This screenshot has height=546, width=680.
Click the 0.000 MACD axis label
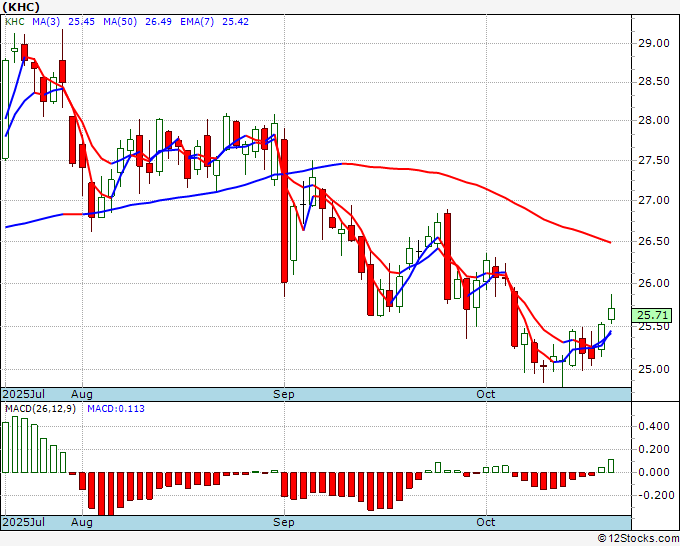[x=654, y=472]
